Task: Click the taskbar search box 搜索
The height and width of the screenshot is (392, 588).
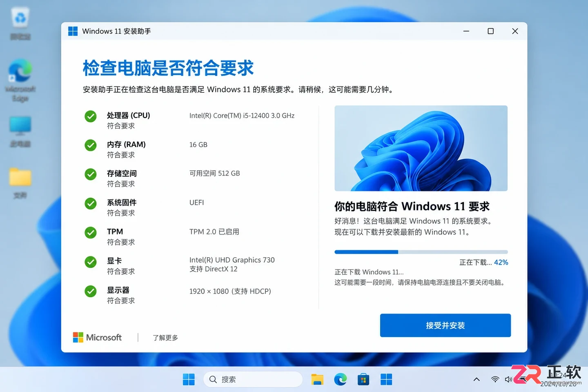Action: click(253, 379)
